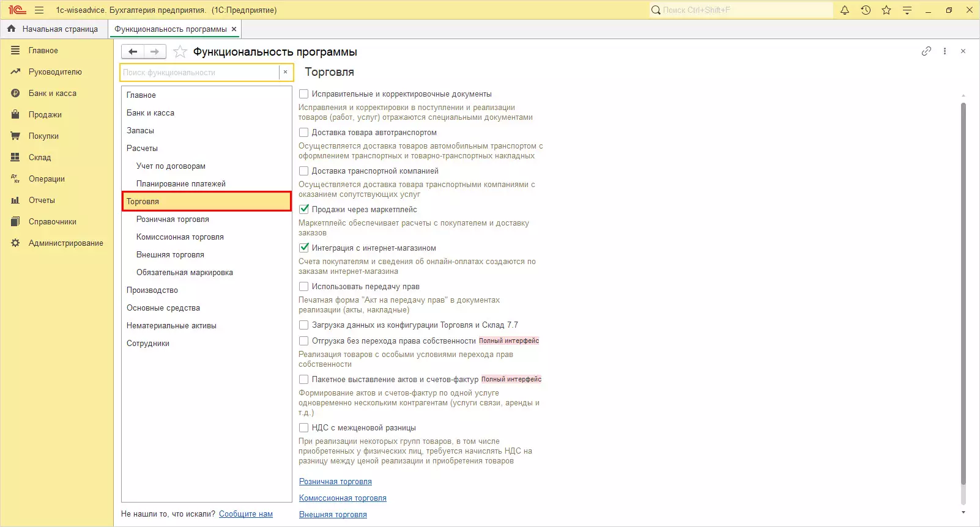Select Обязательная маркировка subsection
Viewport: 980px width, 527px height.
(x=207, y=272)
